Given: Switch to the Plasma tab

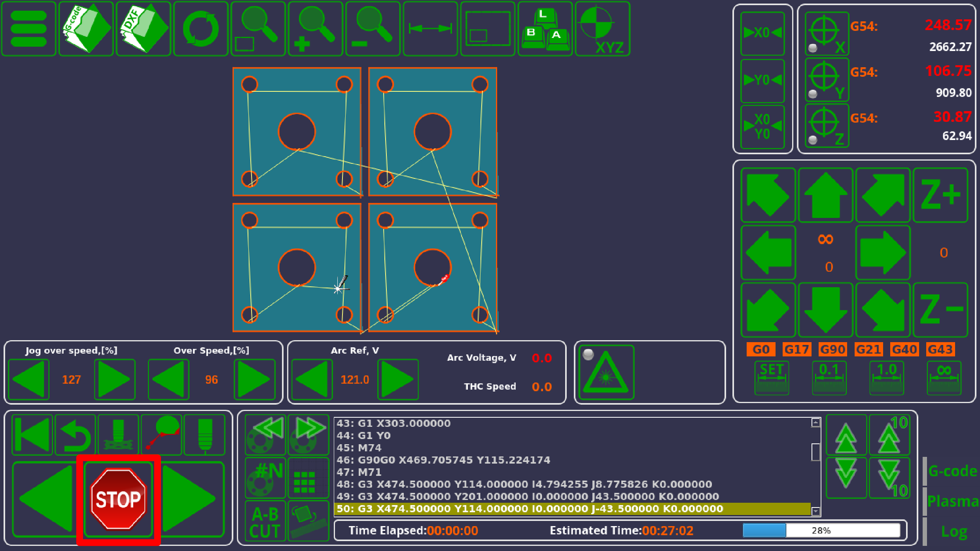Looking at the screenshot, I should (952, 502).
